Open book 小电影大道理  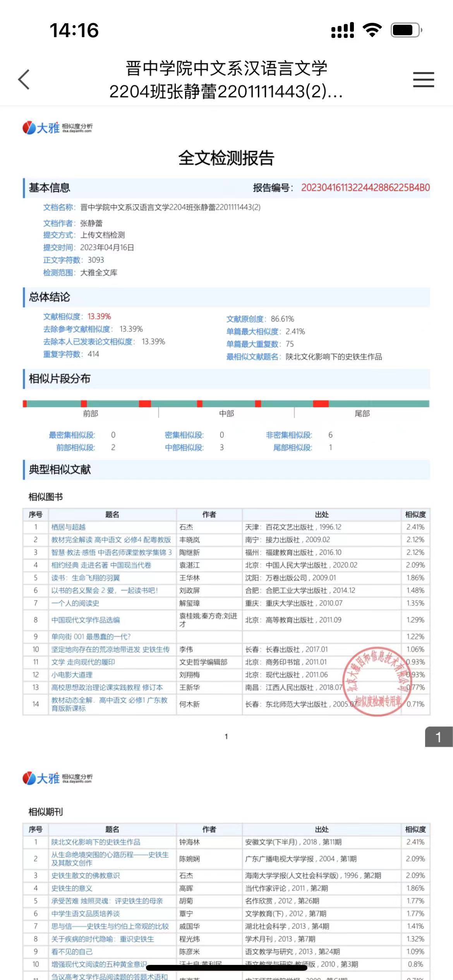pos(72,675)
